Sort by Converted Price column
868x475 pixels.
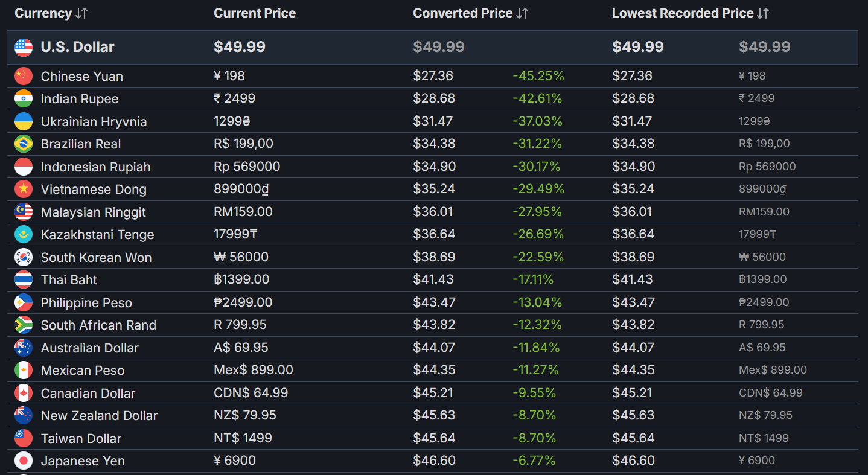pos(471,13)
